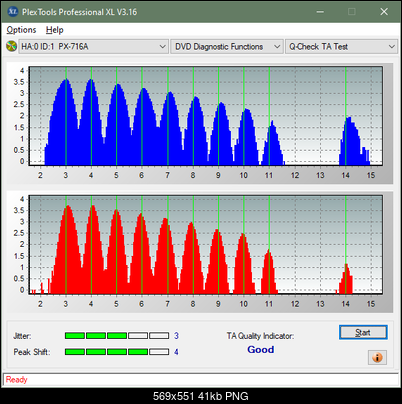Open the orange info button below Start
Viewport: 402px width, 404px height.
tap(377, 358)
